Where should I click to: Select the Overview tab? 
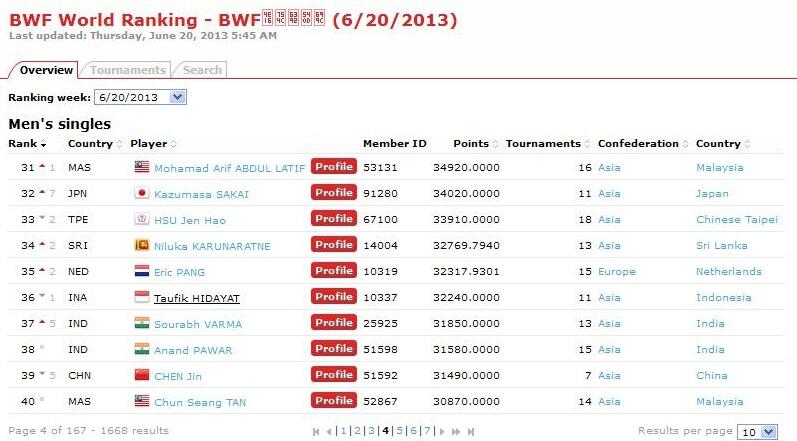point(46,70)
